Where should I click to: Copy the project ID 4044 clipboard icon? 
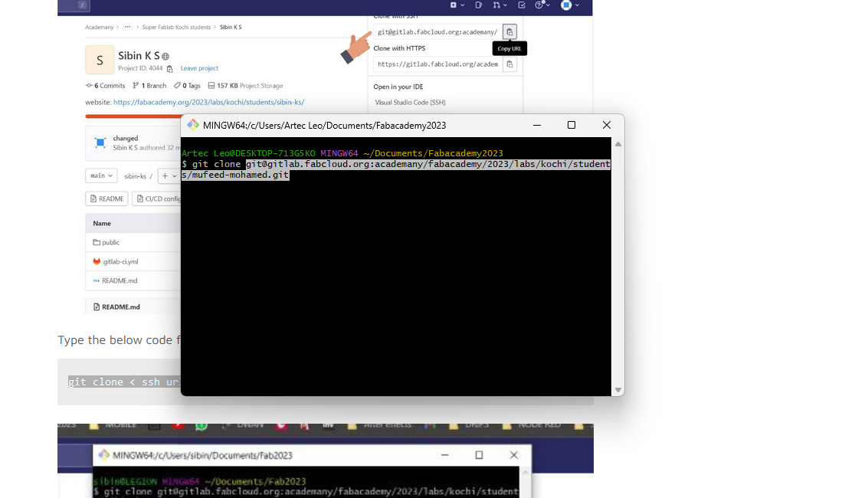pos(170,69)
